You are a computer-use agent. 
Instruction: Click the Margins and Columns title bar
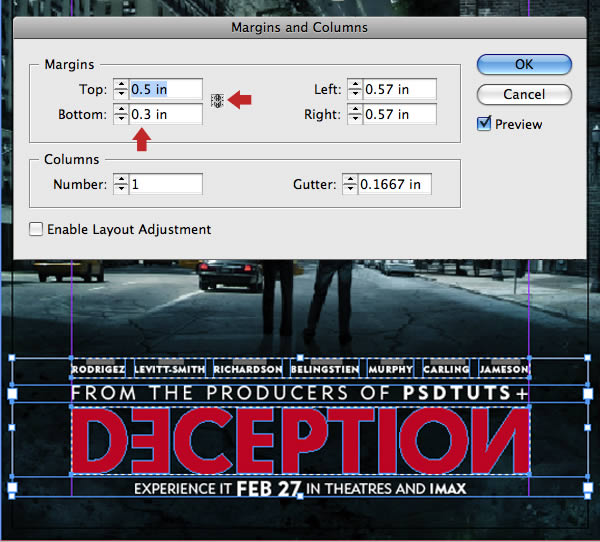[x=300, y=28]
